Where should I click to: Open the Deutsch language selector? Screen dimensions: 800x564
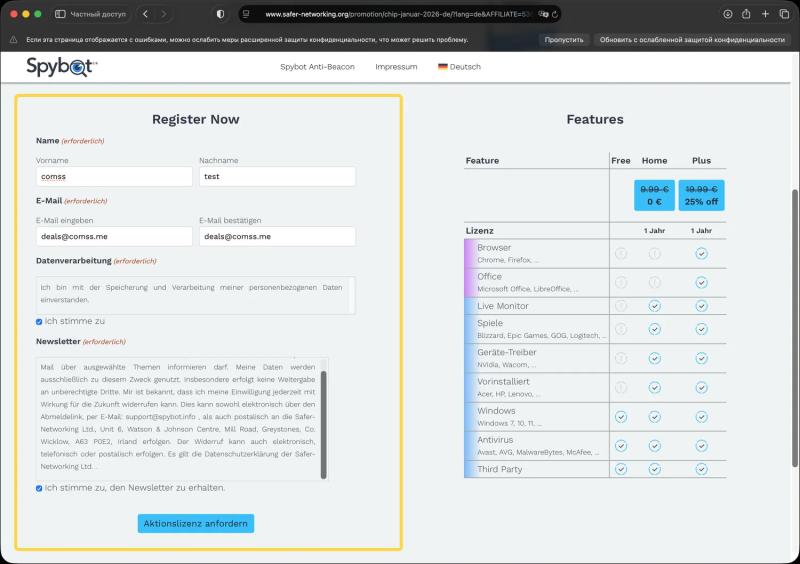[x=459, y=67]
